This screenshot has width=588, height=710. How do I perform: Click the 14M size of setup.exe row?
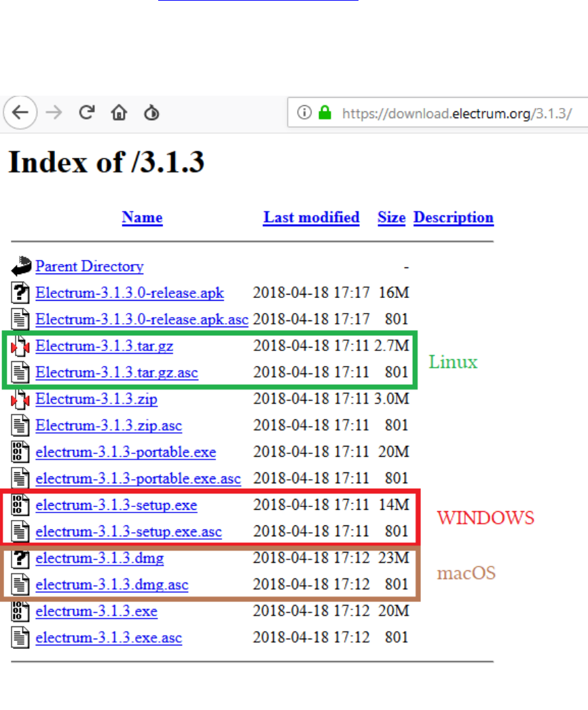pos(394,504)
